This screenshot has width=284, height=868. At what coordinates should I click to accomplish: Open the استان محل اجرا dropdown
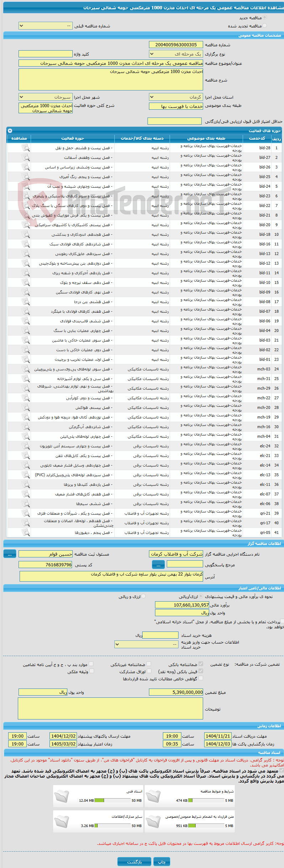pyautogui.click(x=176, y=97)
